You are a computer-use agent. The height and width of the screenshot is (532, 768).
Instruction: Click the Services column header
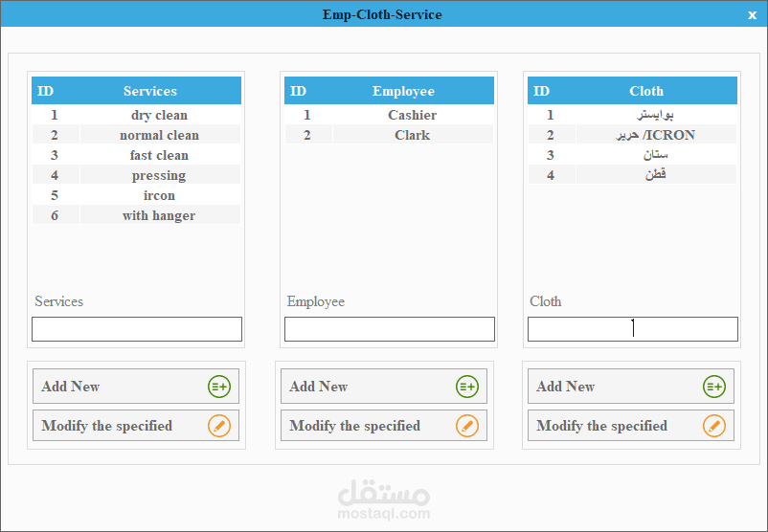click(x=150, y=91)
